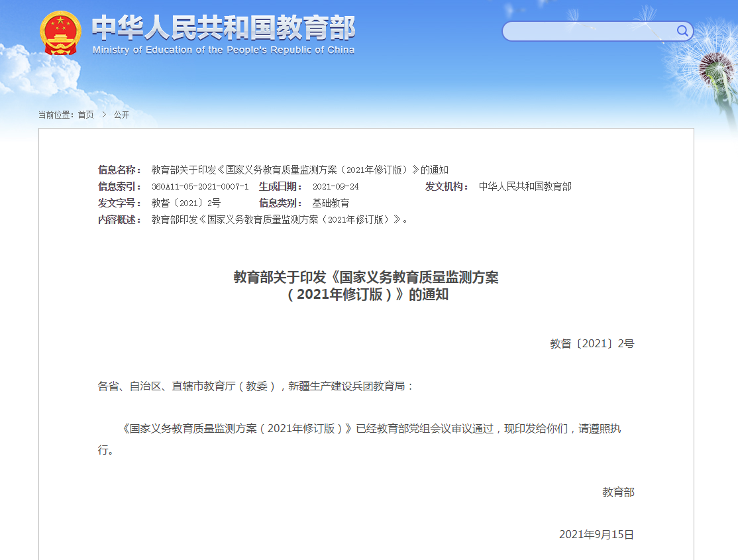Click the right-aligned 教督〔2021〕2号 document number

coord(592,343)
